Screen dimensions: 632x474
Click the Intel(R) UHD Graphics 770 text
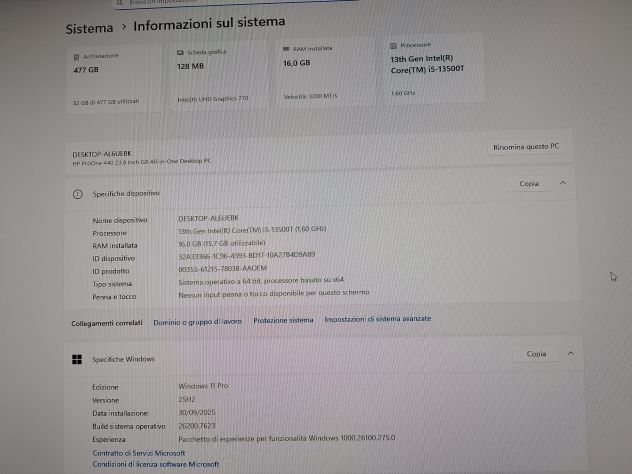(212, 99)
